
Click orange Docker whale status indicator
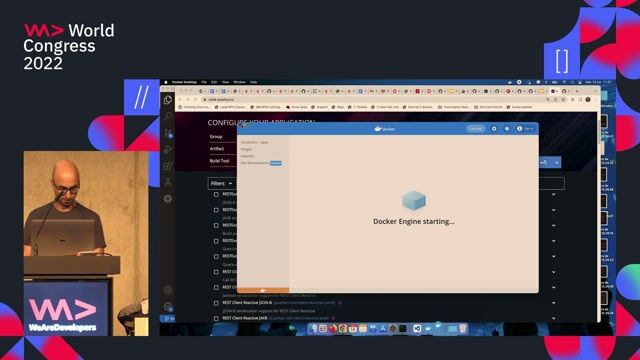click(x=263, y=290)
